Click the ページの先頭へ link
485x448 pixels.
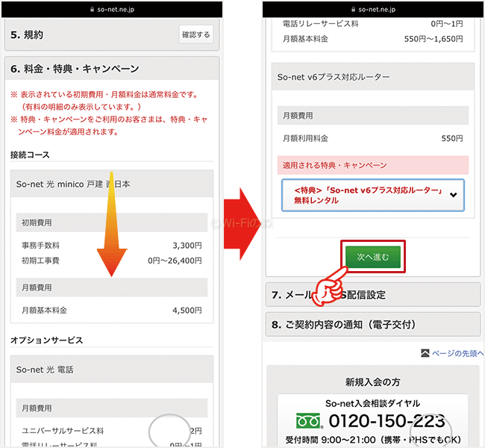click(457, 353)
